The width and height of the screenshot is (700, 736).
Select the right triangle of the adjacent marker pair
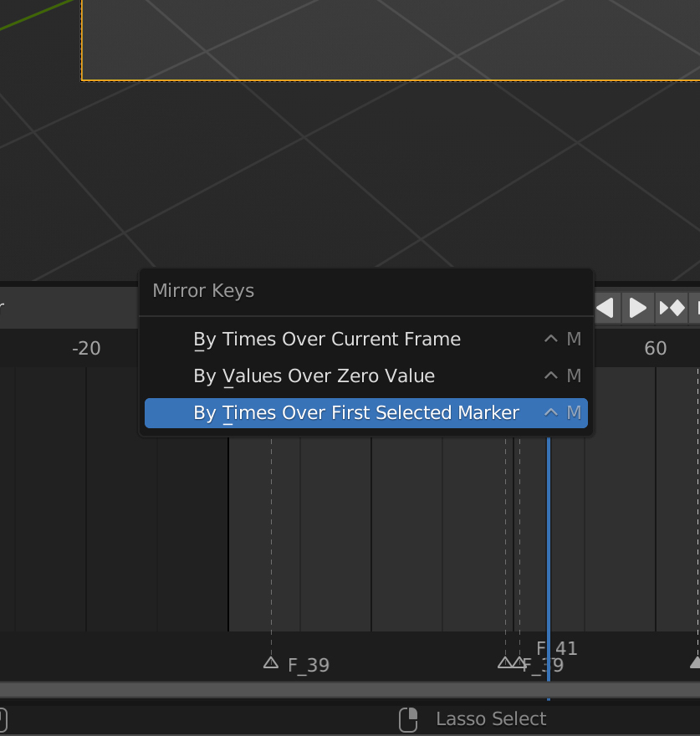pyautogui.click(x=519, y=662)
